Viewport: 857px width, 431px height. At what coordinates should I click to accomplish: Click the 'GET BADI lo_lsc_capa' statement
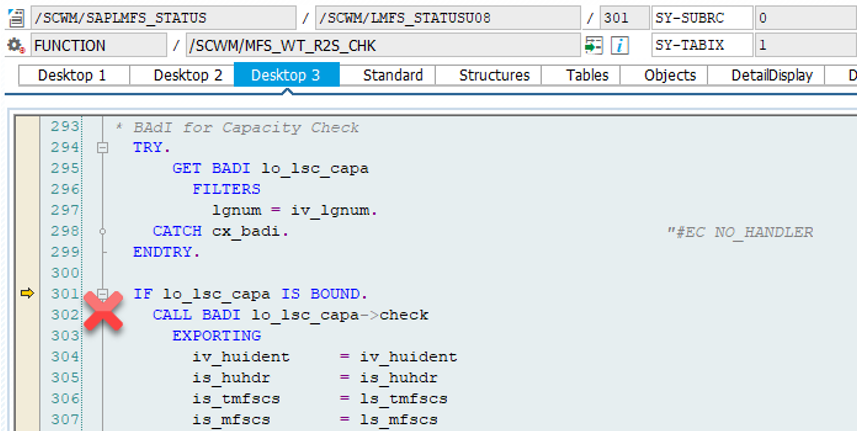[x=271, y=169]
